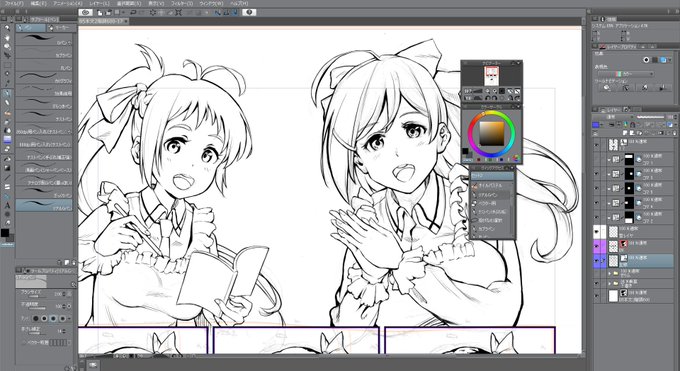The height and width of the screenshot is (371, 680).
Task: Toggle visibility of paper layer at bottom
Action: click(596, 296)
